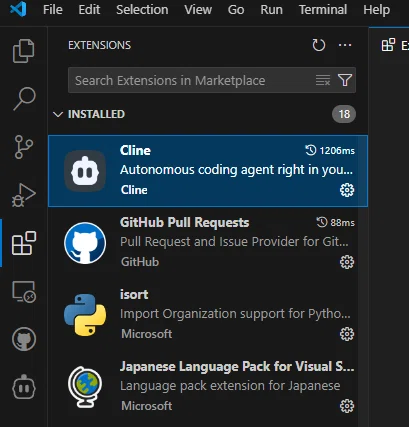
Task: Click the VS Code logo icon
Action: coord(18,9)
